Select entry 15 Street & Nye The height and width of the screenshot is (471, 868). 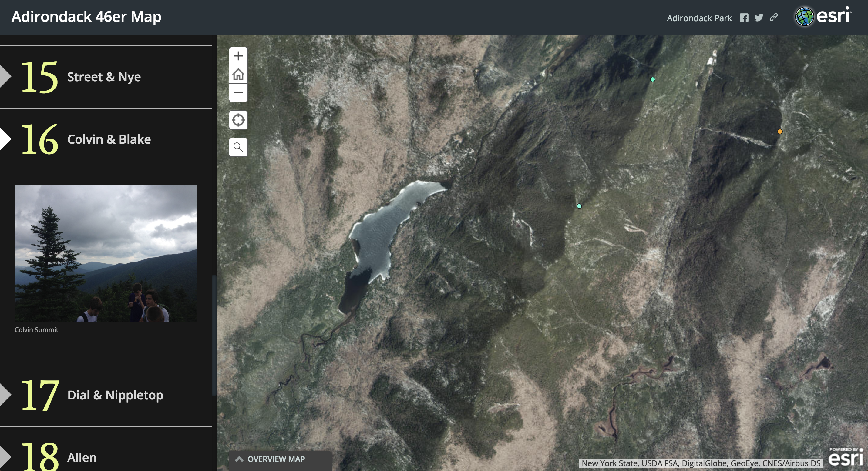[104, 77]
